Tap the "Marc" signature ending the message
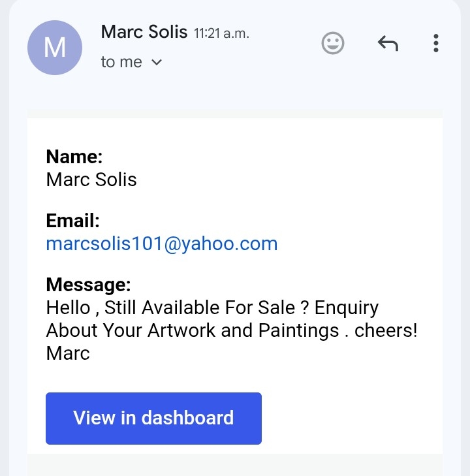 pos(68,353)
